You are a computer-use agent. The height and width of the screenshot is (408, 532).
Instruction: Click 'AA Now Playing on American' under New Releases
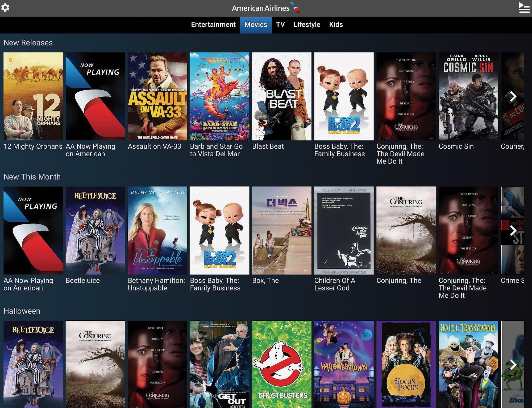point(90,150)
